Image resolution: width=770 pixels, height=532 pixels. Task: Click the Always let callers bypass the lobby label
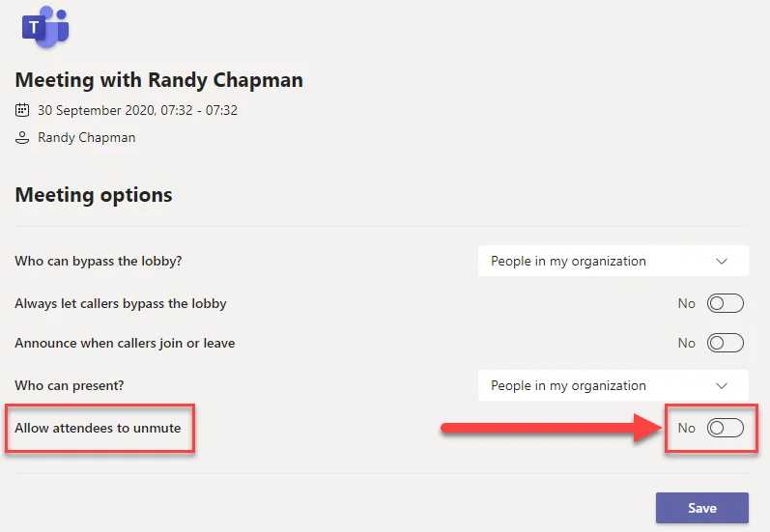pos(121,303)
